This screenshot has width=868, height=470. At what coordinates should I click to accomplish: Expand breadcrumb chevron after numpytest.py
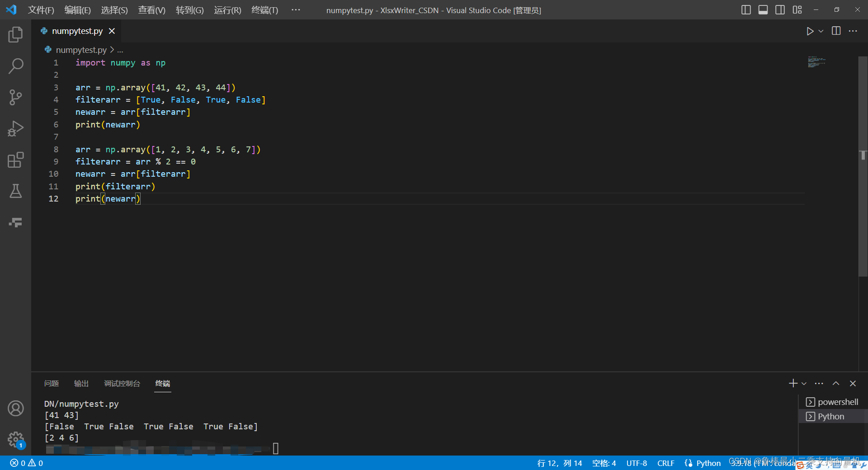coord(112,50)
